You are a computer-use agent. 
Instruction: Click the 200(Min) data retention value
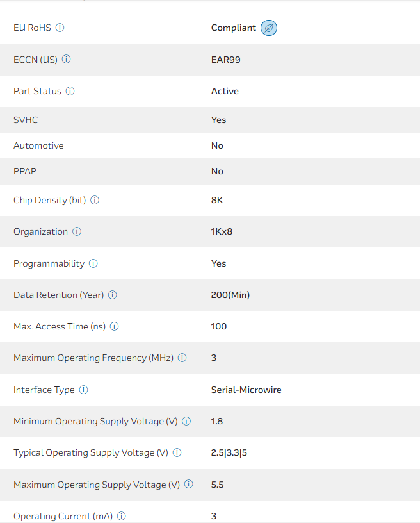(x=230, y=295)
